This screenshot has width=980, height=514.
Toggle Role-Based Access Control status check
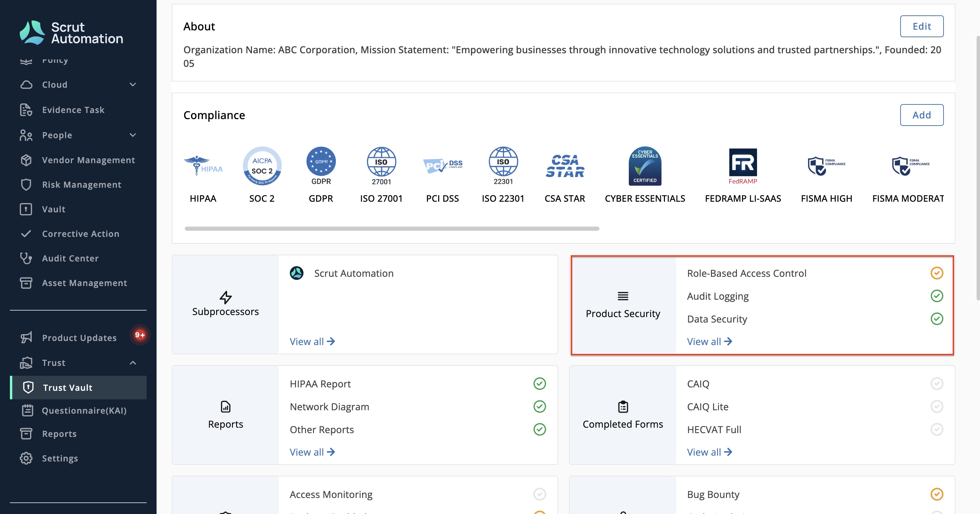click(937, 273)
